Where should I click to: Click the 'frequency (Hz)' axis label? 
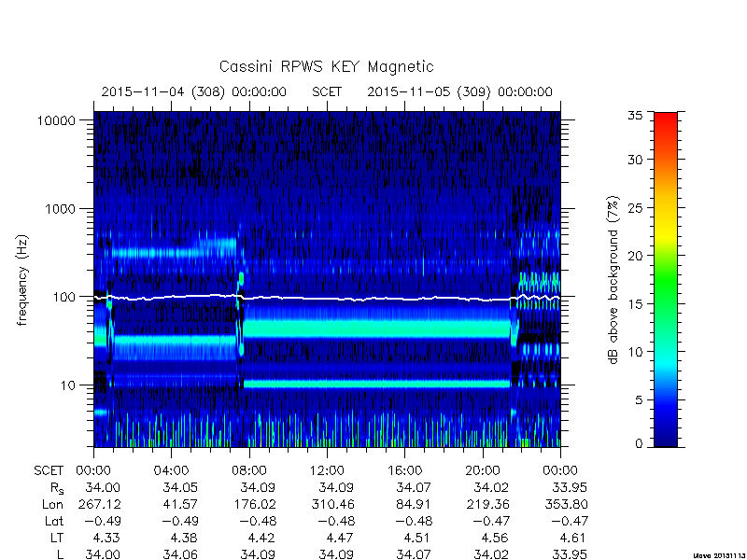(21, 280)
